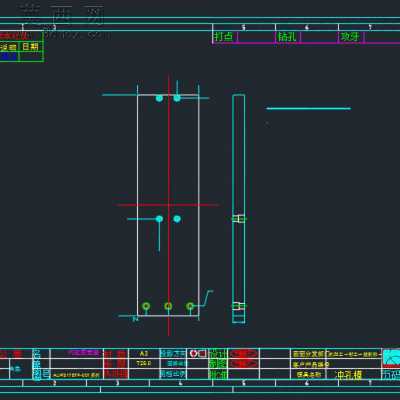The height and width of the screenshot is (400, 400).
Task: Select the 打点 label in the header table
Action: (224, 37)
